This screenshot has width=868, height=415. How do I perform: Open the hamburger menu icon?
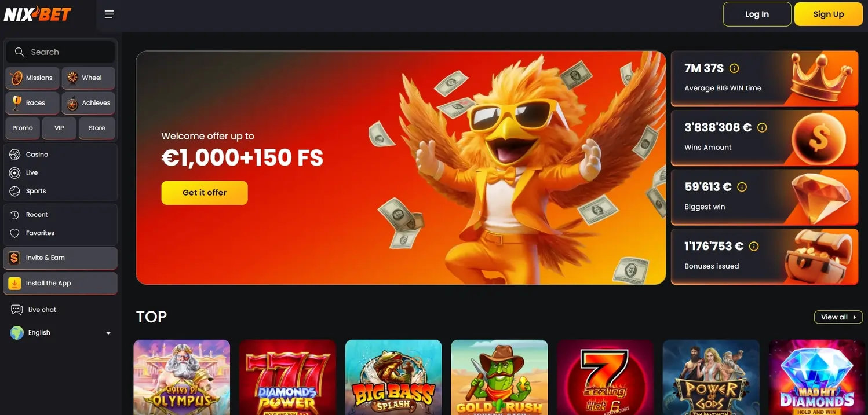pos(109,14)
